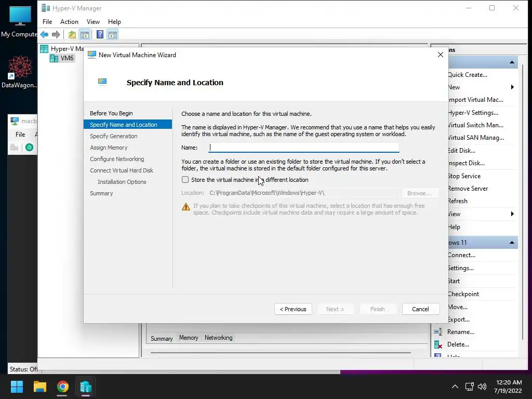Screen dimensions: 532x399
Task: Click the Location path field
Action: [303, 193]
